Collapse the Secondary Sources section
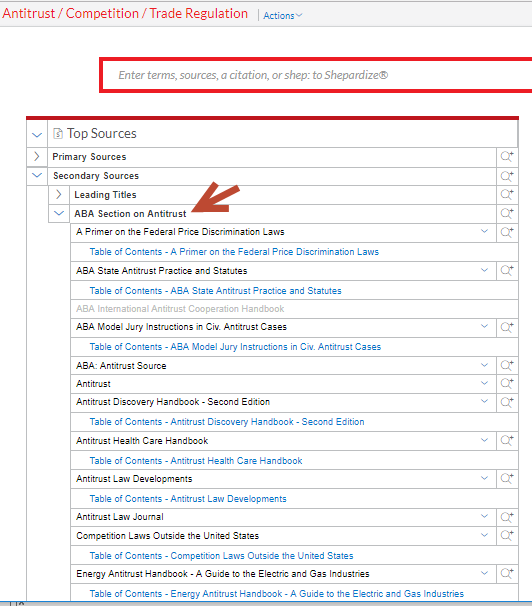The image size is (532, 606). [x=37, y=175]
